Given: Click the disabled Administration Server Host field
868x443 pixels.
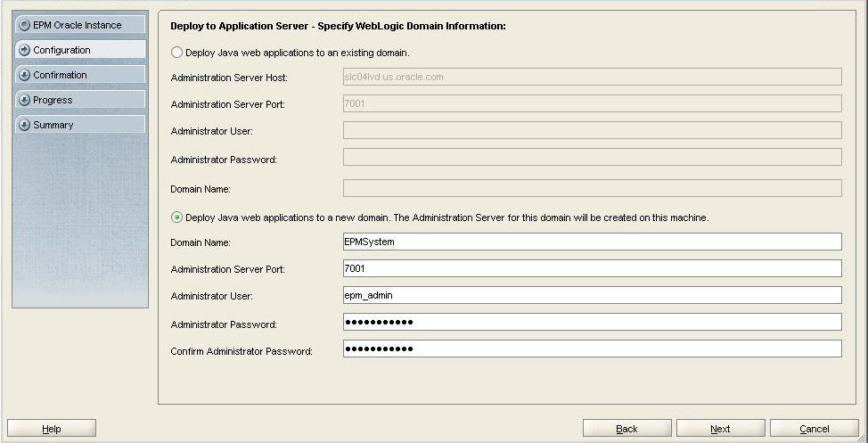Looking at the screenshot, I should coord(593,77).
